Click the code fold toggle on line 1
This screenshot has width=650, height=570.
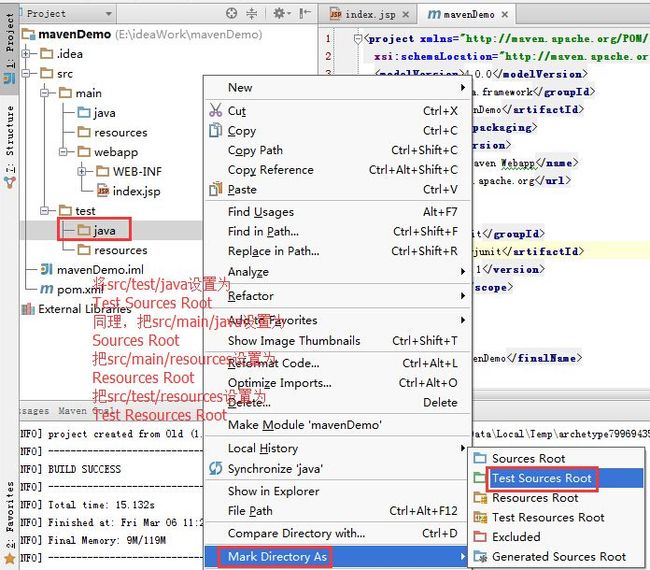(358, 39)
